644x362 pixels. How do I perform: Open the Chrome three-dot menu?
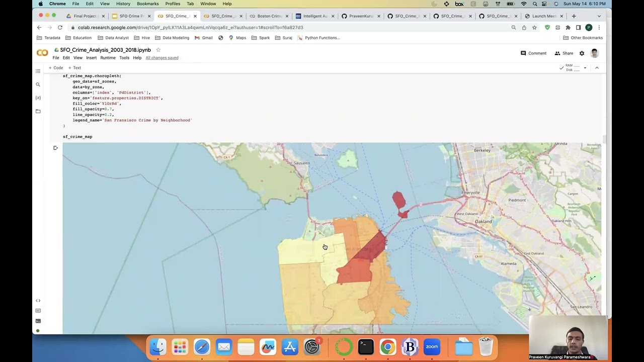(599, 28)
